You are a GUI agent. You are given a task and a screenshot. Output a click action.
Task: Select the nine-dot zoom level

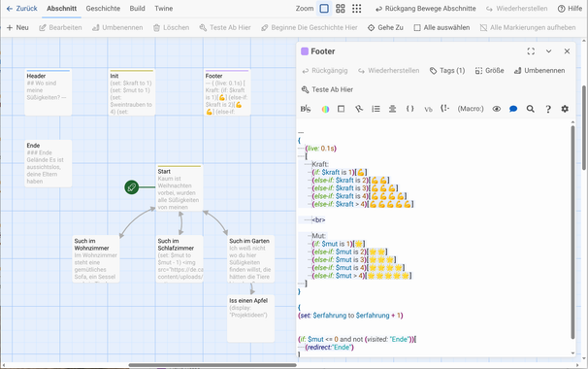click(357, 9)
